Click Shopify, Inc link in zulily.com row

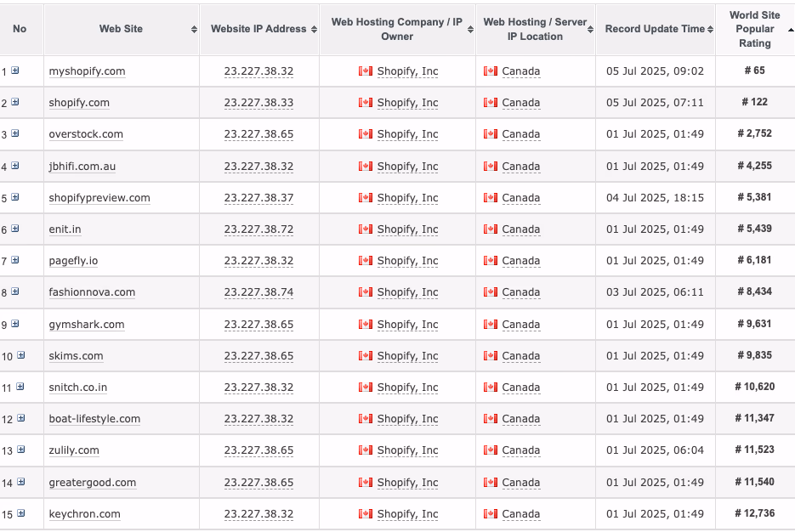click(x=407, y=450)
